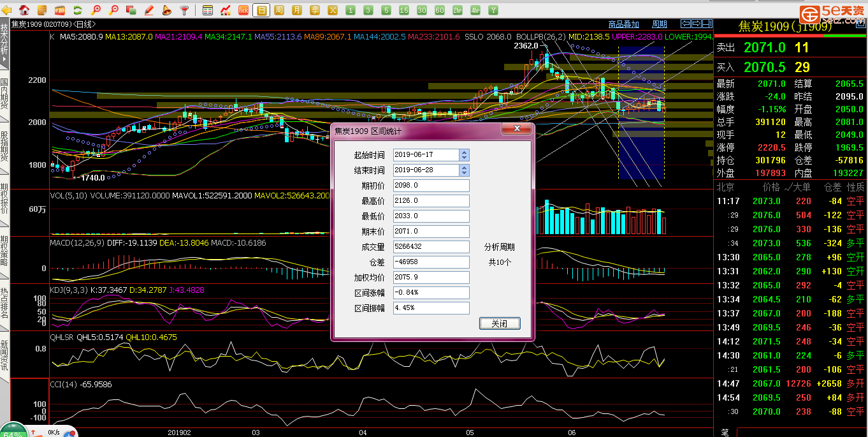Open the 股指期货 sidebar tab
Image resolution: width=868 pixels, height=437 pixels.
[4, 146]
